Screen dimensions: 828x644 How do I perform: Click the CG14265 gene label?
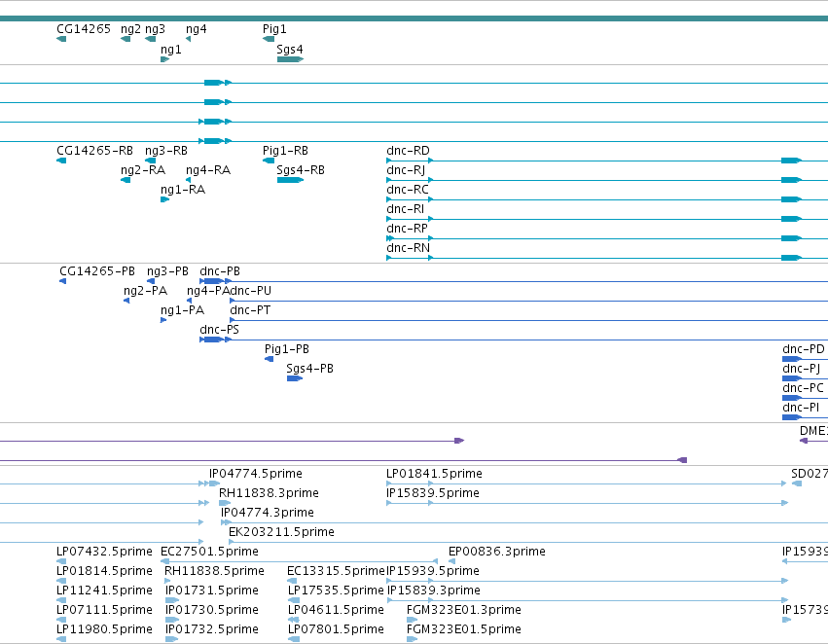[84, 29]
